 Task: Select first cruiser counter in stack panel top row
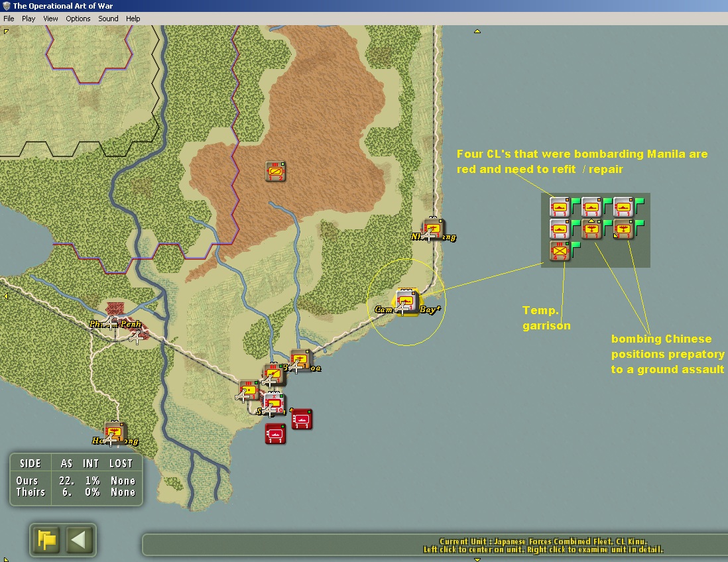(x=560, y=207)
